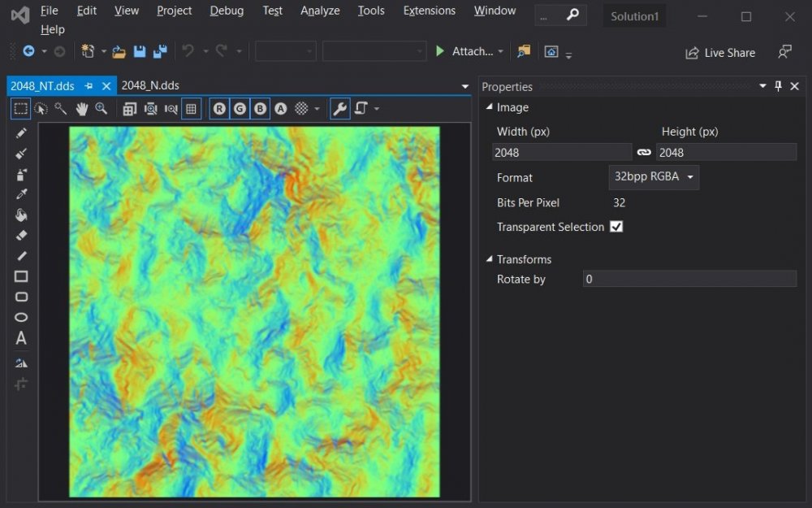Screen dimensions: 812x508
Task: Select the Ellipse shape tool
Action: click(21, 317)
